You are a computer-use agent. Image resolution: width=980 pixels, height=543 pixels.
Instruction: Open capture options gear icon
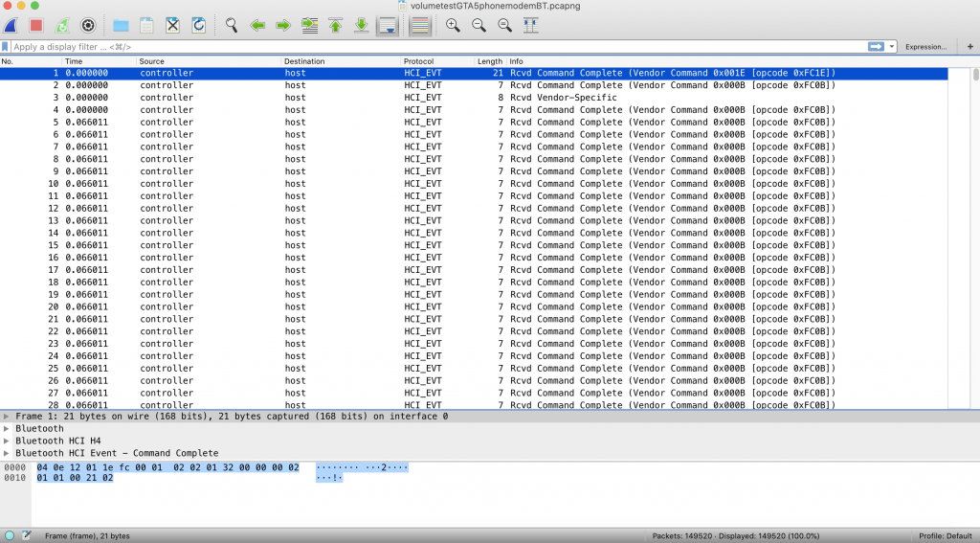click(88, 25)
